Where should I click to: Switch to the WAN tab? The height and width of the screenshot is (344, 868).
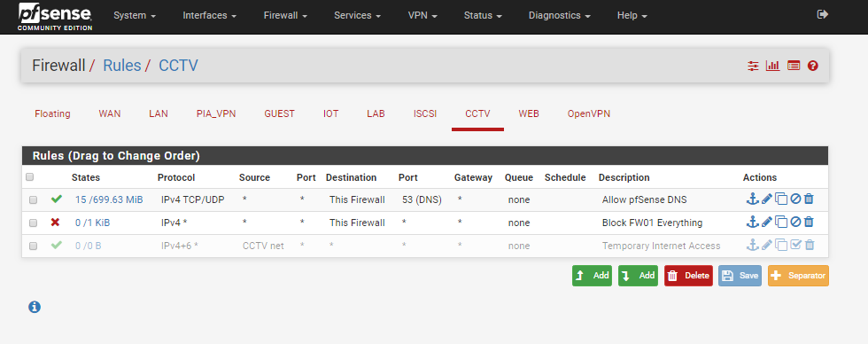[x=110, y=113]
